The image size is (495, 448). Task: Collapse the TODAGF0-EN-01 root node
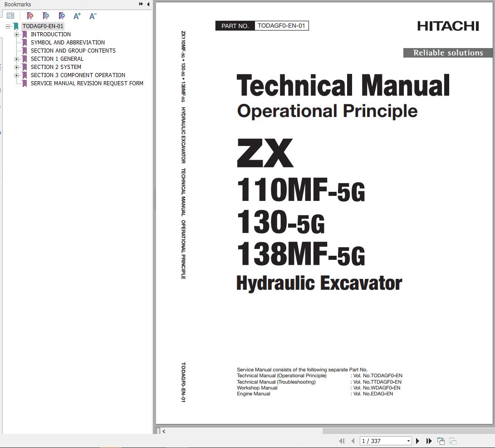click(8, 26)
